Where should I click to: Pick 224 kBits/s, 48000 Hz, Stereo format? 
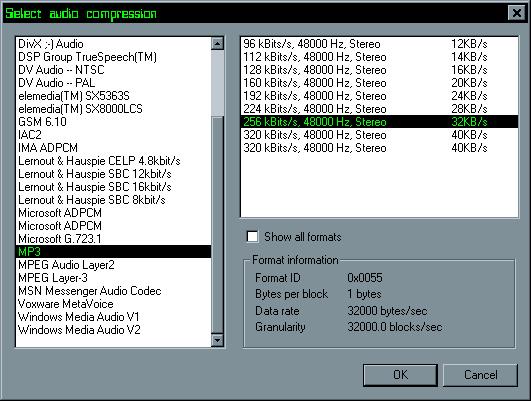coord(379,109)
